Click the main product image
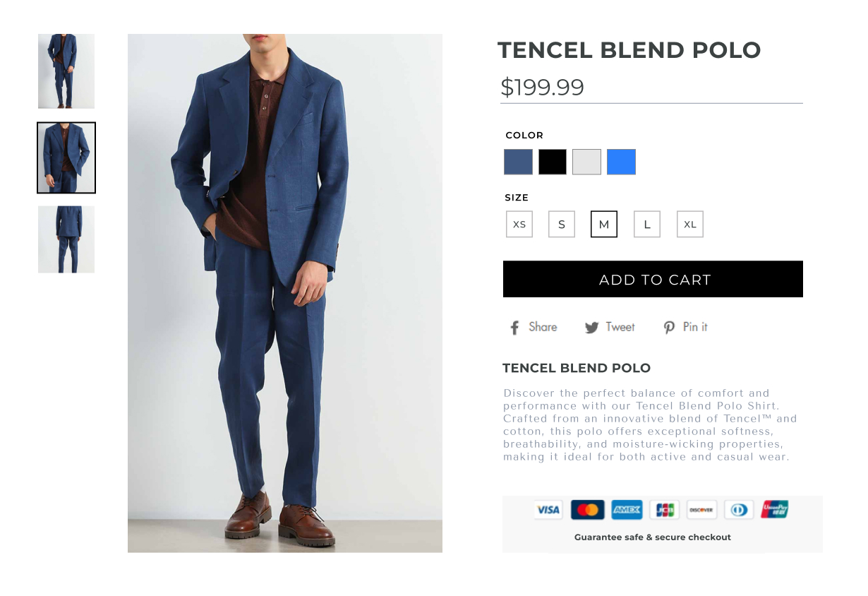Image resolution: width=868 pixels, height=596 pixels. 285,293
